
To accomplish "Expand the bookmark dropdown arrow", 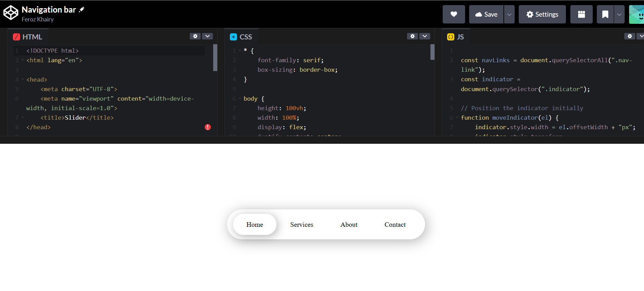I will point(619,14).
